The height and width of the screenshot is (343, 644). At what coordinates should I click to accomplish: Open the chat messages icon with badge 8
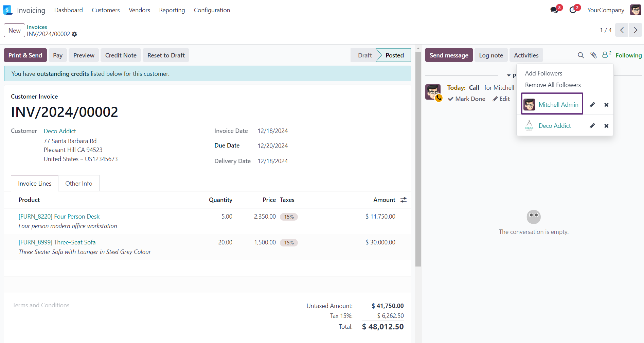555,10
